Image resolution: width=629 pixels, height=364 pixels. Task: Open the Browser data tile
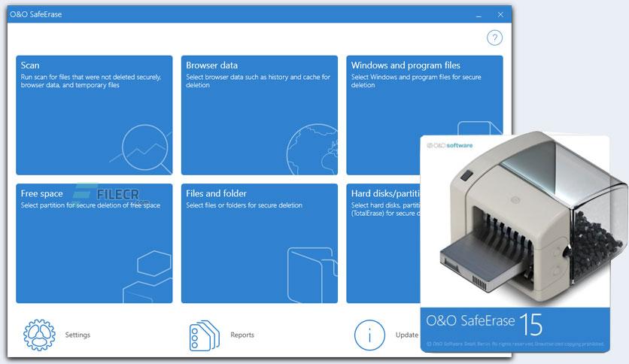tap(259, 115)
